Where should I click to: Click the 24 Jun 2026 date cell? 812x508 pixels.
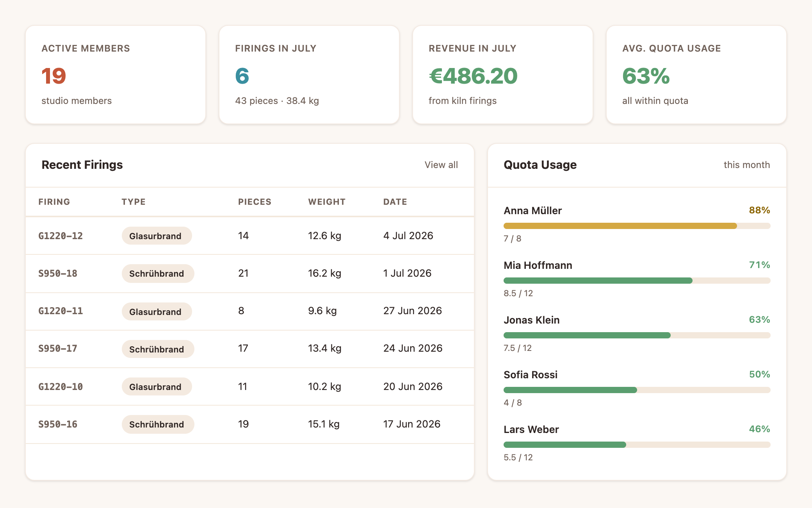point(413,348)
